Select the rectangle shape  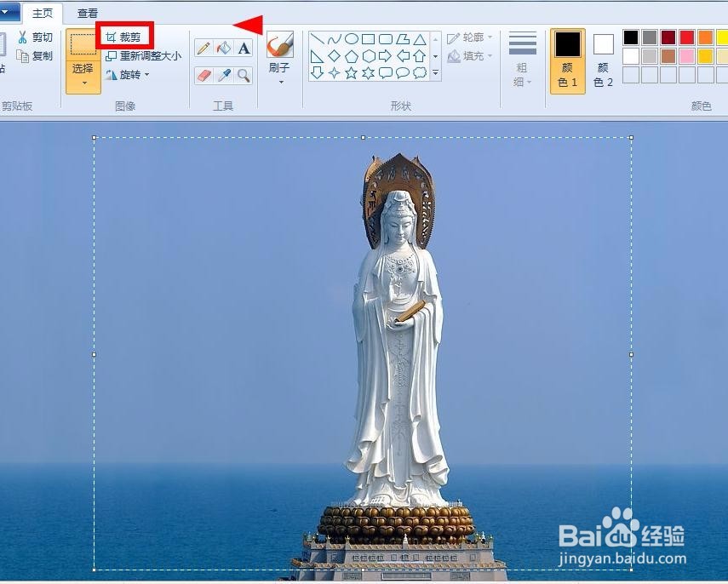[x=369, y=38]
